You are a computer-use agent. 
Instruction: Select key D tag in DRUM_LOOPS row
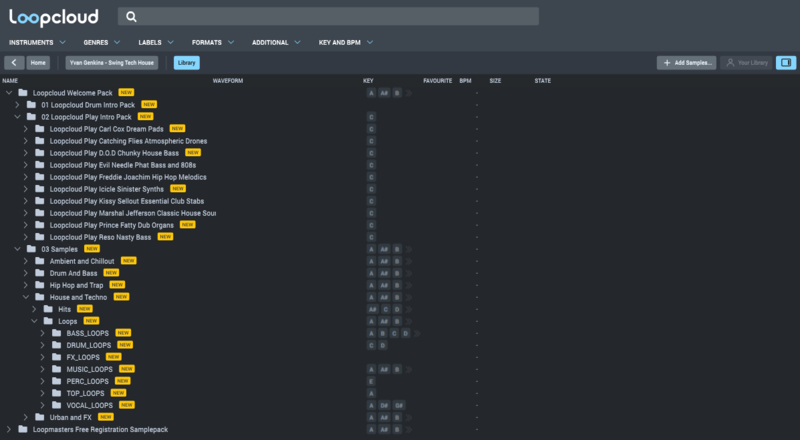(x=383, y=346)
